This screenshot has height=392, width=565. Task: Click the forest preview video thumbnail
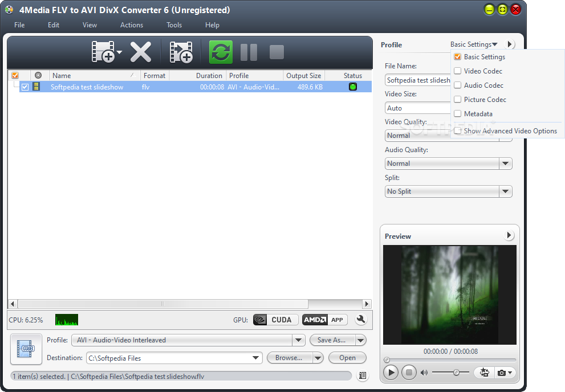[x=450, y=295]
